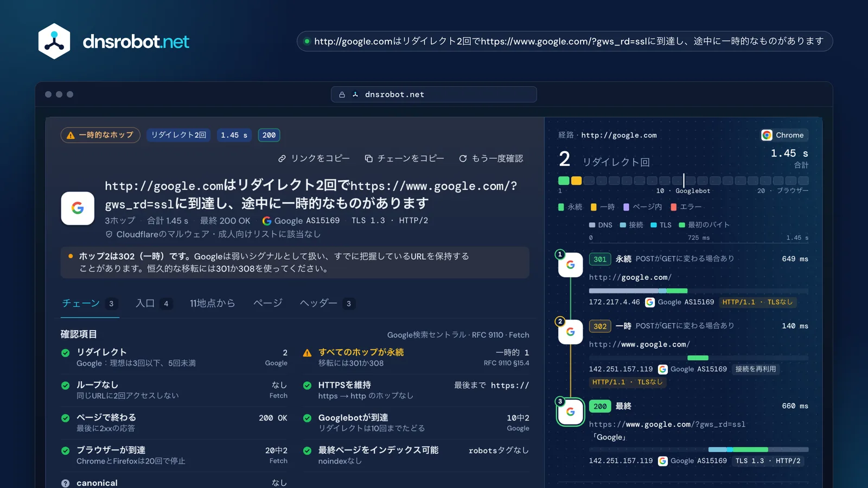The image size is (868, 488).
Task: Click the warning icon beside すべてのホップが永続
Action: 307,353
